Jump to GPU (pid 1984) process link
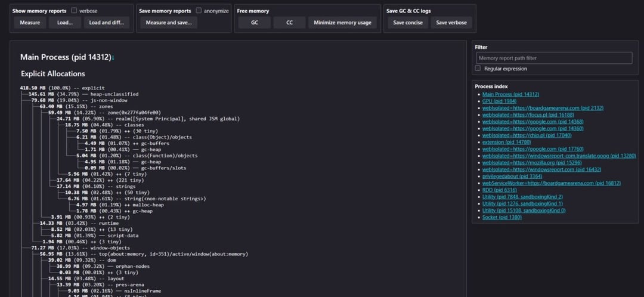 499,101
